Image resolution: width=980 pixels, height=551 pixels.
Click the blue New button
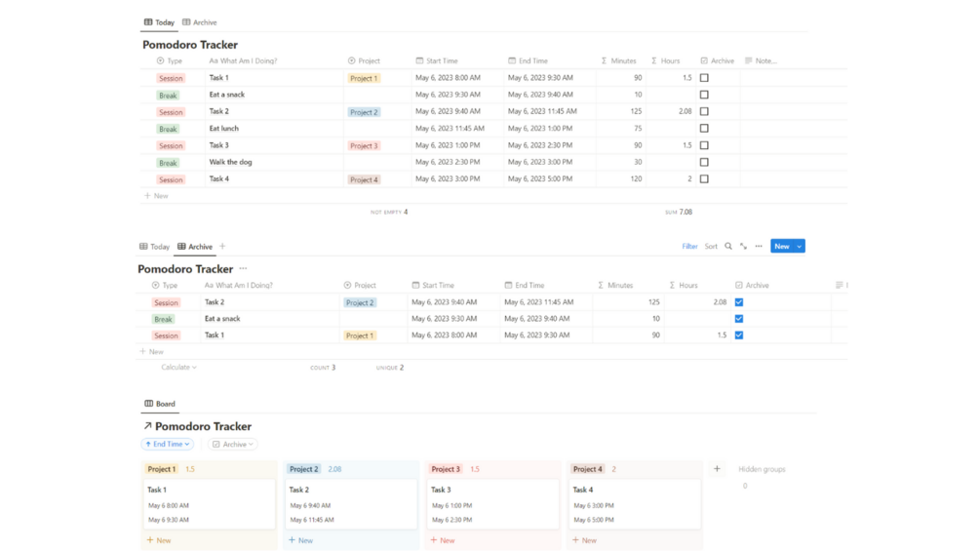(x=782, y=246)
